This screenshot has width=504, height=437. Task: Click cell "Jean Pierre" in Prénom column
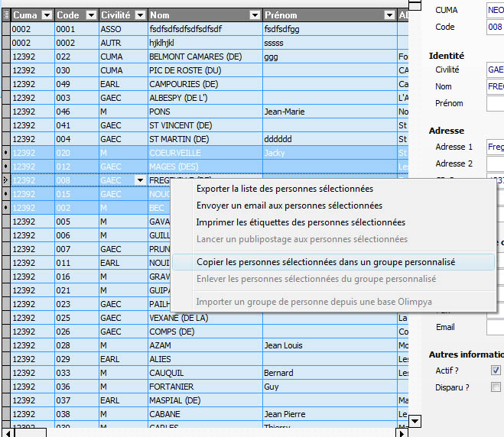(330, 415)
